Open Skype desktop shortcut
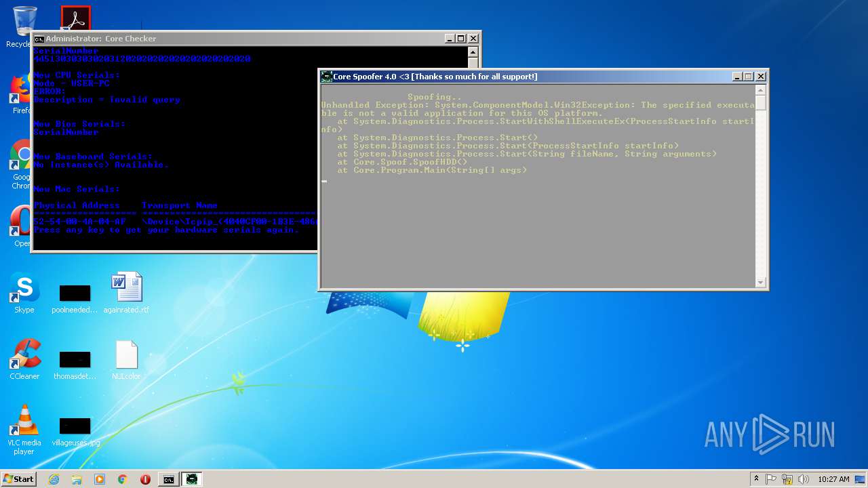868x488 pixels. (24, 293)
